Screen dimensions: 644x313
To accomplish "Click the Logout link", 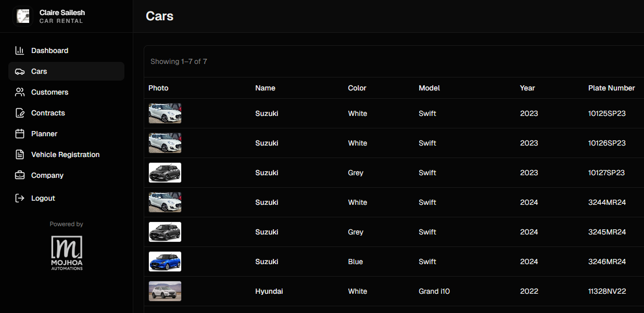I will tap(43, 198).
